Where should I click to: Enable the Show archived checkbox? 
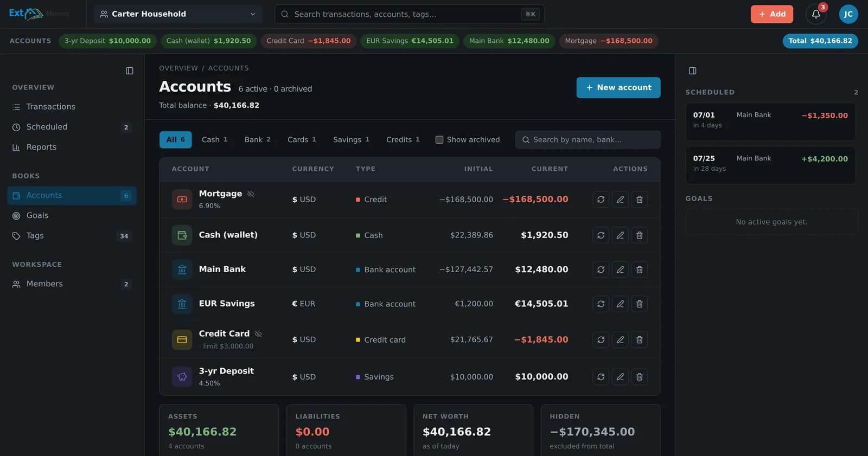[x=439, y=140]
